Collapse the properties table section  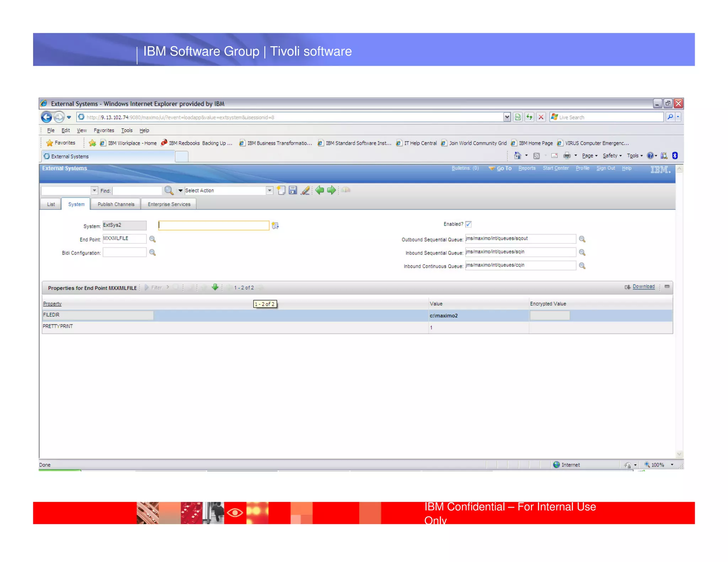coord(667,286)
